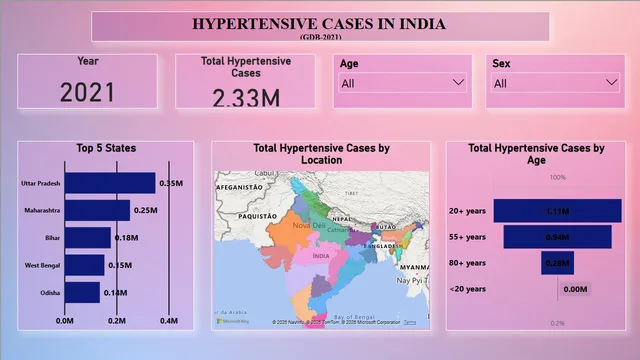640x360 pixels.
Task: Click the <20 years 0.00M data label
Action: (575, 289)
